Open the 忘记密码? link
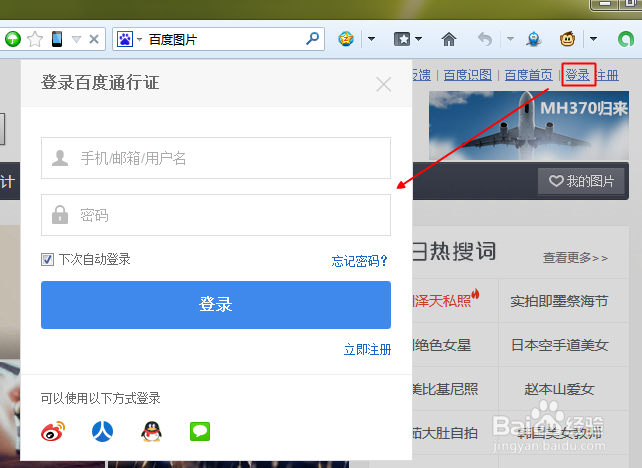 pyautogui.click(x=359, y=261)
